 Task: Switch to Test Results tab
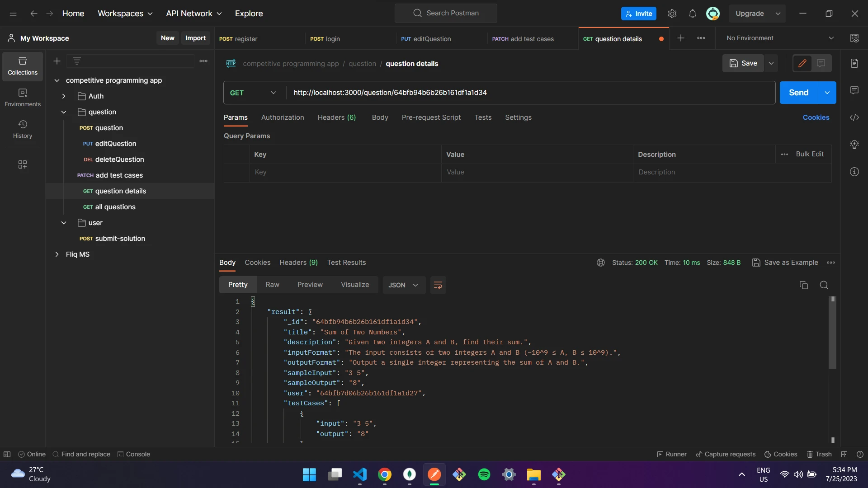[347, 263]
